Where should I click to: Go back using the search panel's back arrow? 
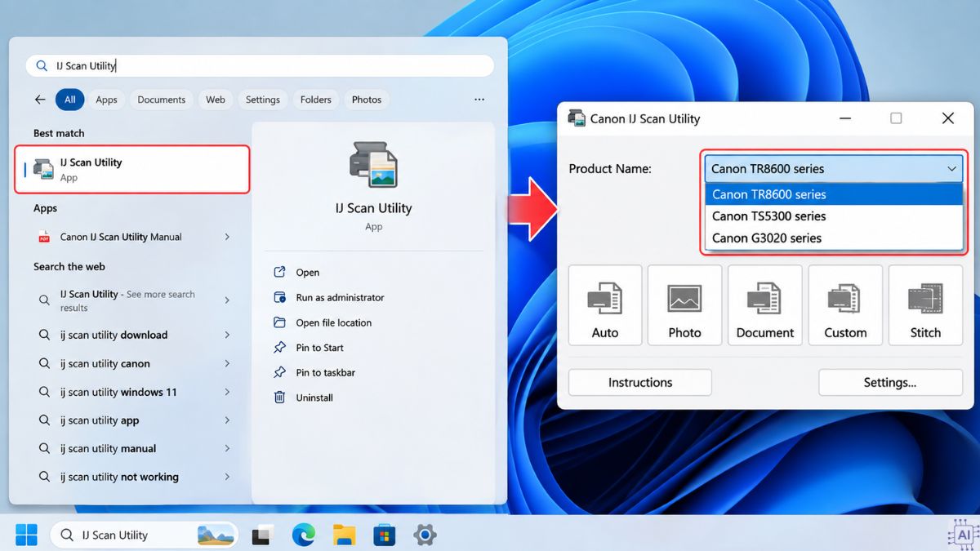[40, 100]
